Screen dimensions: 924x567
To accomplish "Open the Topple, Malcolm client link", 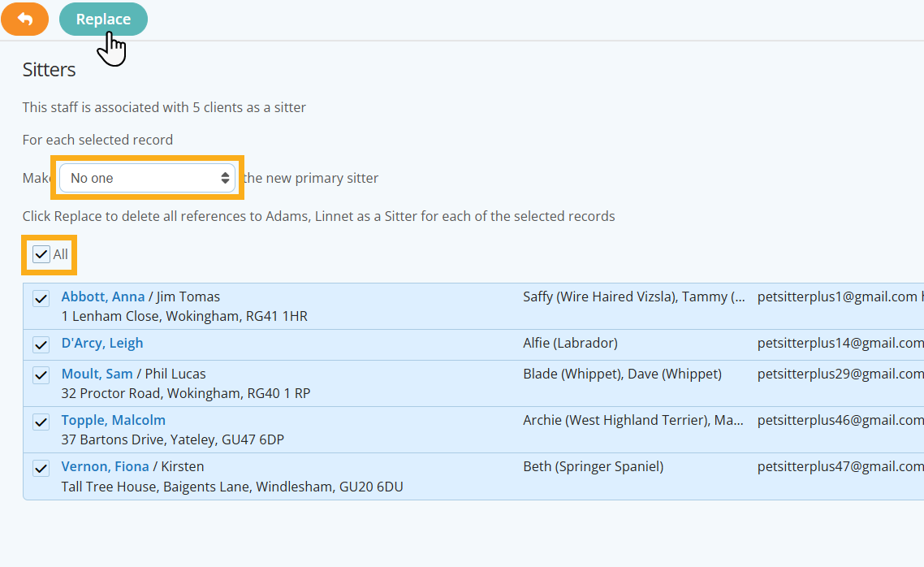I will (113, 420).
